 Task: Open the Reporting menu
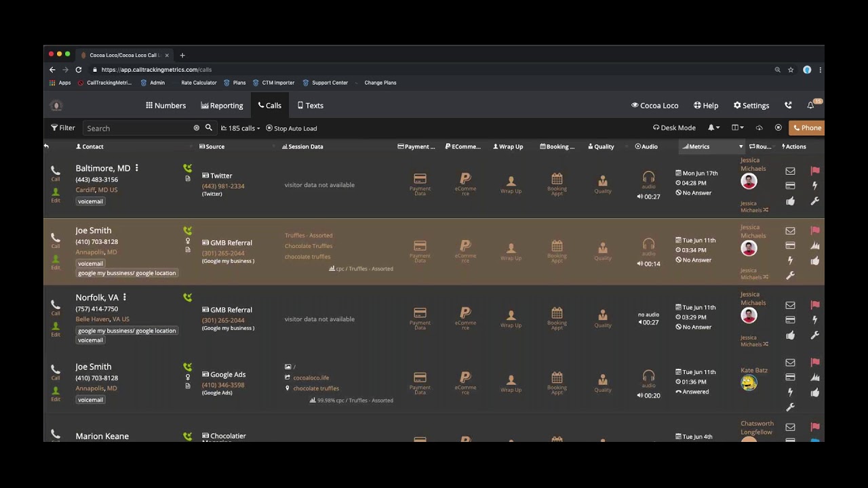pos(222,105)
